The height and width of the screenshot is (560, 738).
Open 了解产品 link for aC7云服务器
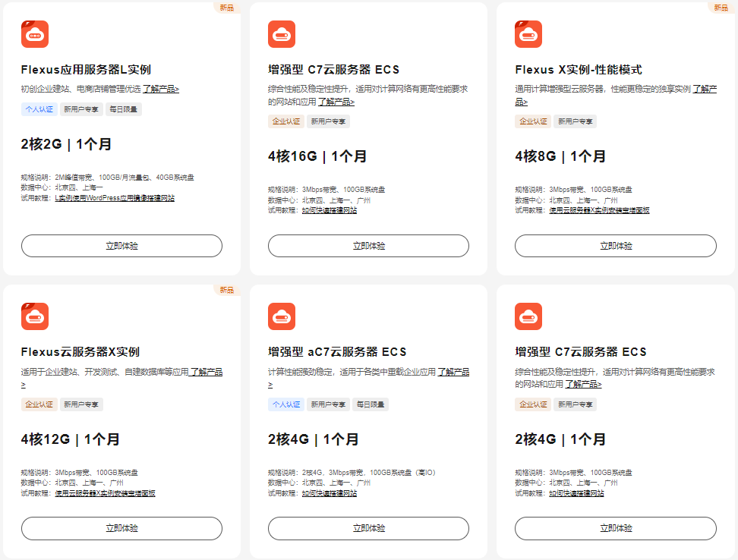(x=454, y=372)
